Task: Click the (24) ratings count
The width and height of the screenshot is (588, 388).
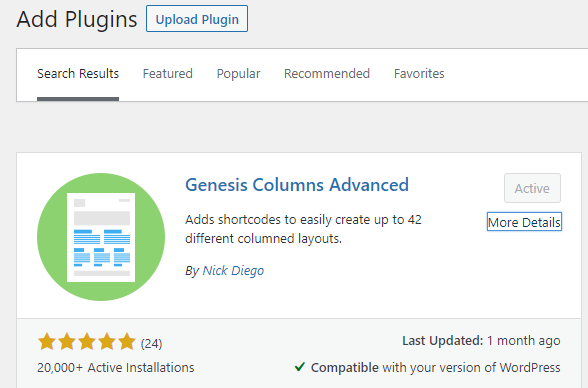Action: click(x=152, y=343)
